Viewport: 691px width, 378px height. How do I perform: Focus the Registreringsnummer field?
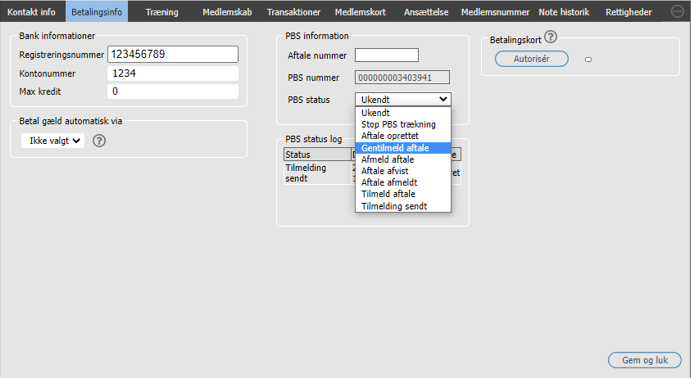click(173, 54)
